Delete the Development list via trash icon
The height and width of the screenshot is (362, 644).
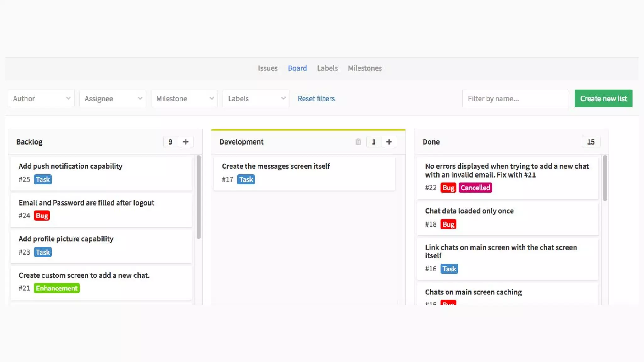coord(358,142)
